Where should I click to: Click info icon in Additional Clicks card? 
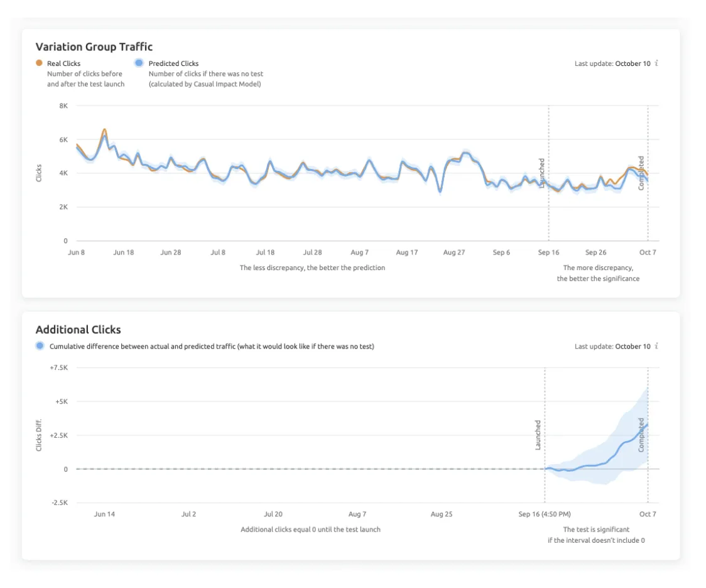[656, 346]
